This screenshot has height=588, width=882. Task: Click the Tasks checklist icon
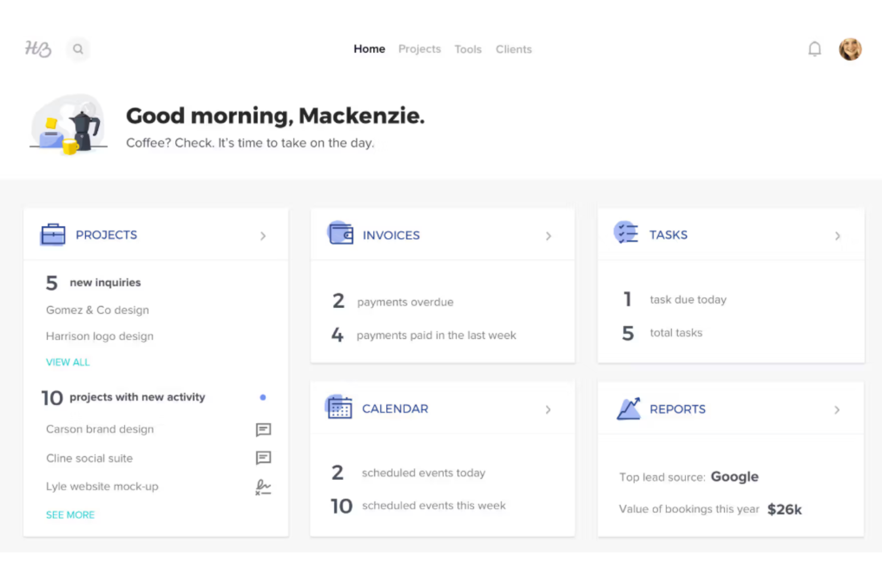[x=626, y=234]
